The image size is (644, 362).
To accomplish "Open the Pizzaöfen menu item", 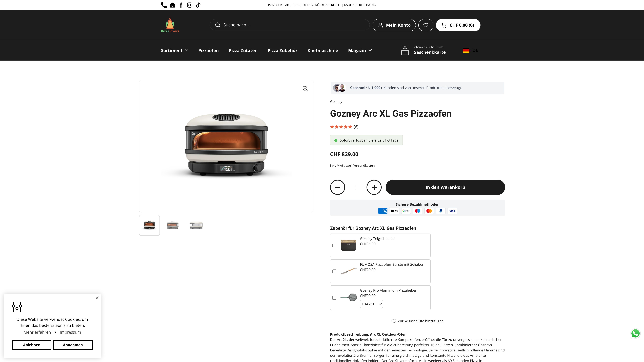I will click(209, 50).
